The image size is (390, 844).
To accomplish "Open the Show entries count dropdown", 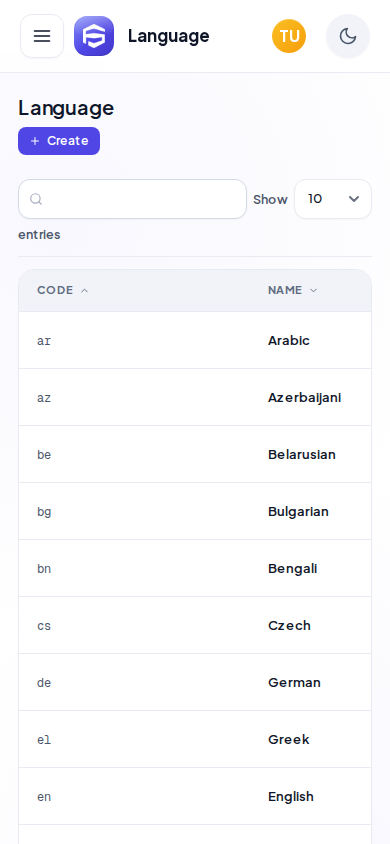I will (x=333, y=199).
